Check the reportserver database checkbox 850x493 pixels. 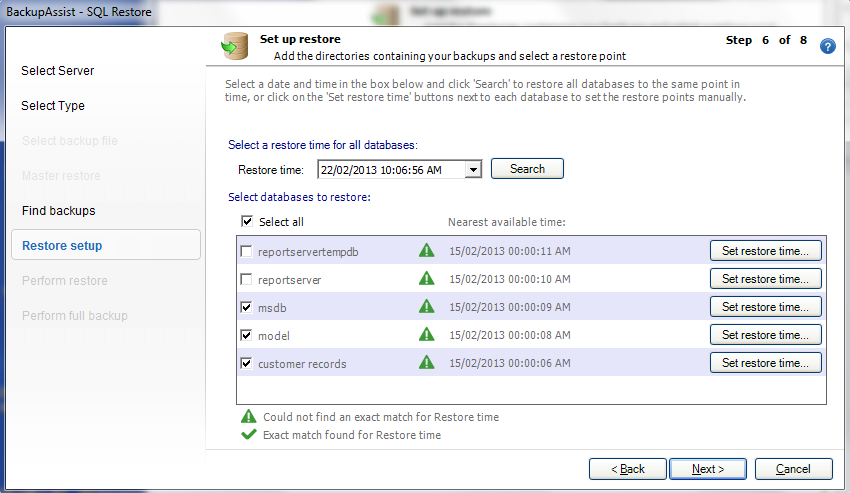click(246, 279)
